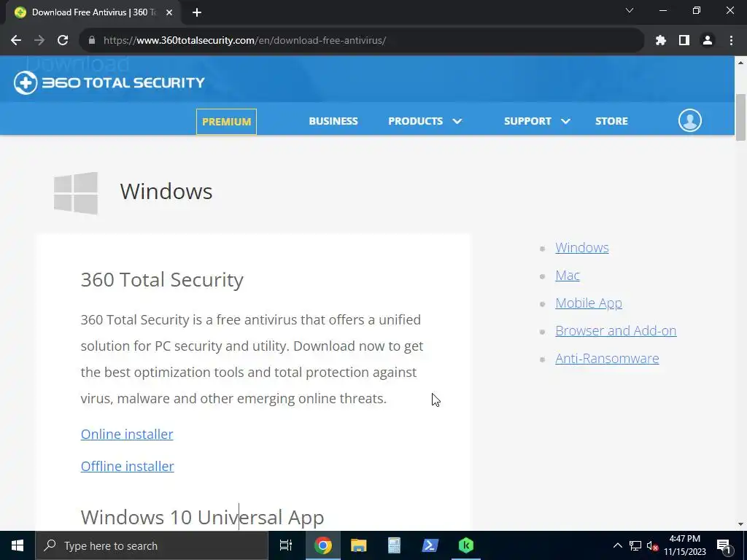Open the user account avatar icon
This screenshot has height=560, width=747.
click(689, 120)
